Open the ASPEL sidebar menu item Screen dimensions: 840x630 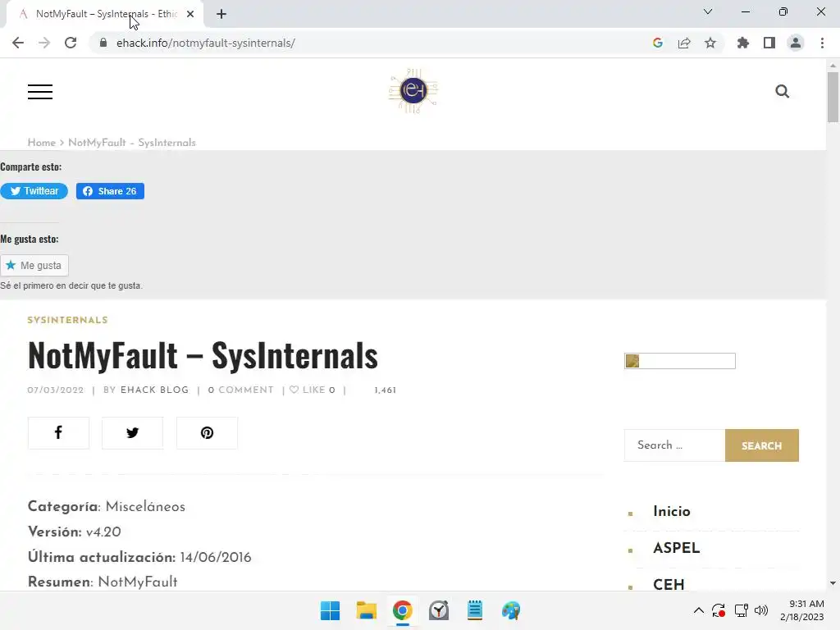677,548
